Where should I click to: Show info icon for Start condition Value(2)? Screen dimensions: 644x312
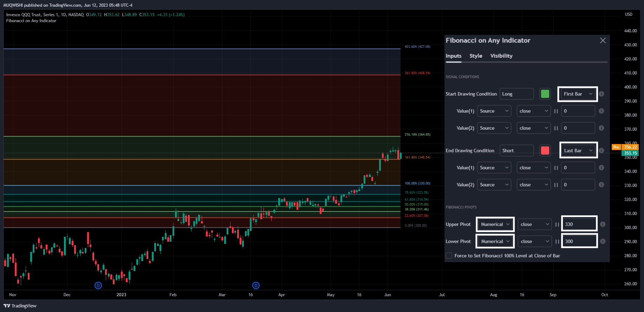click(x=601, y=128)
